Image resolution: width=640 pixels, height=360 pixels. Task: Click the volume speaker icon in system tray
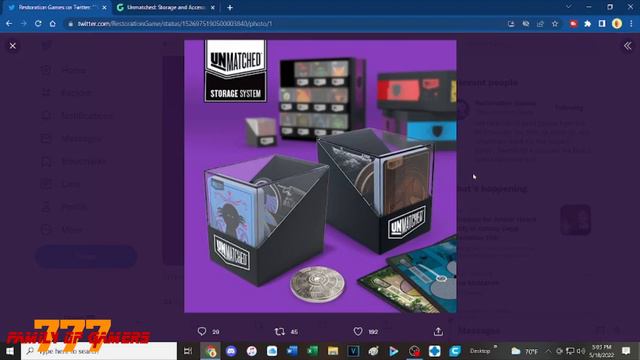point(581,351)
